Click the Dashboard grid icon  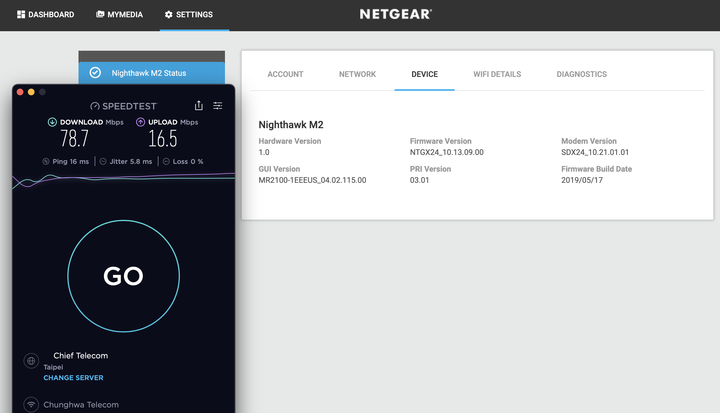(21, 15)
